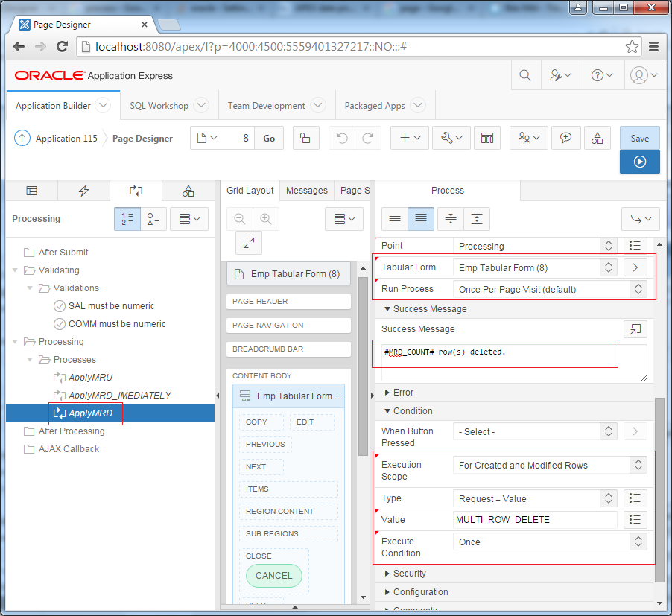Expand the Grid Layout pane with arrows icon
This screenshot has width=672, height=616.
point(249,243)
